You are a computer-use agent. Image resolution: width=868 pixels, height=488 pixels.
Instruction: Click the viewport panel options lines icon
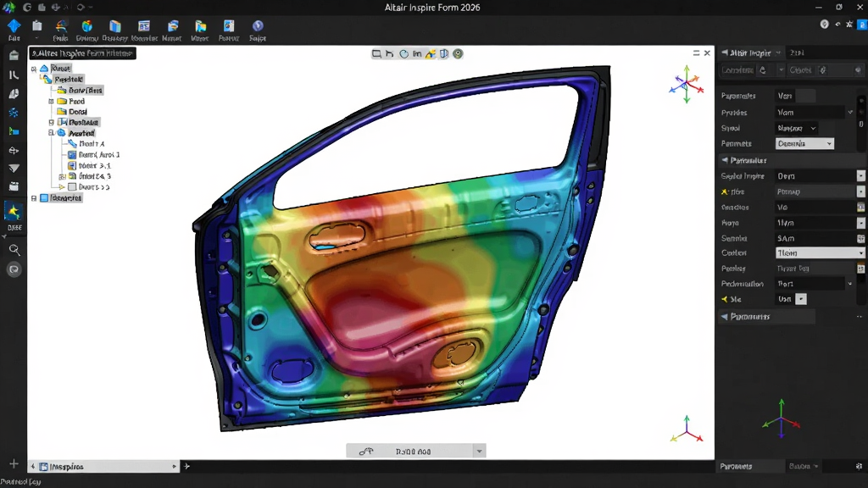tap(697, 53)
